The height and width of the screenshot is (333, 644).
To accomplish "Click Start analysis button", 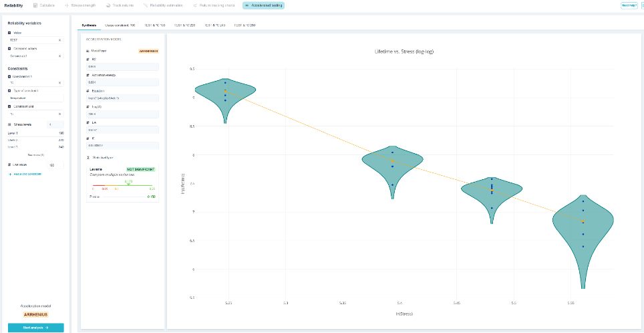I will [35, 328].
